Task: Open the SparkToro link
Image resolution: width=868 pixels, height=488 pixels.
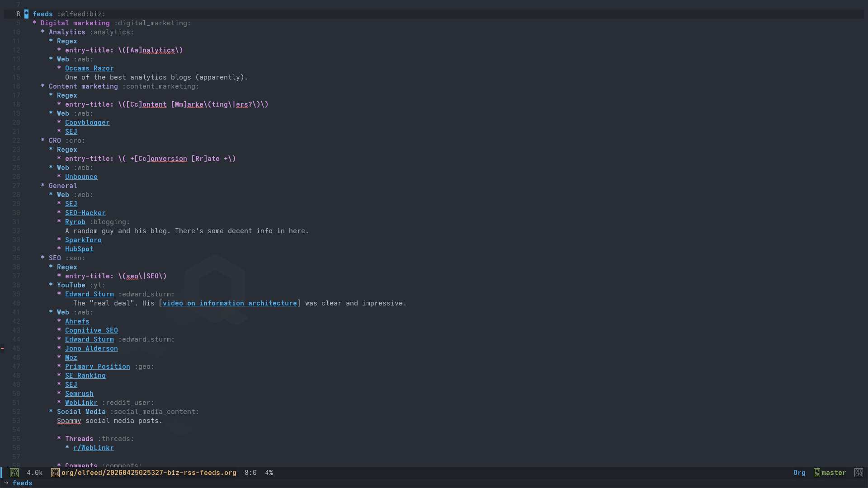Action: coord(83,240)
